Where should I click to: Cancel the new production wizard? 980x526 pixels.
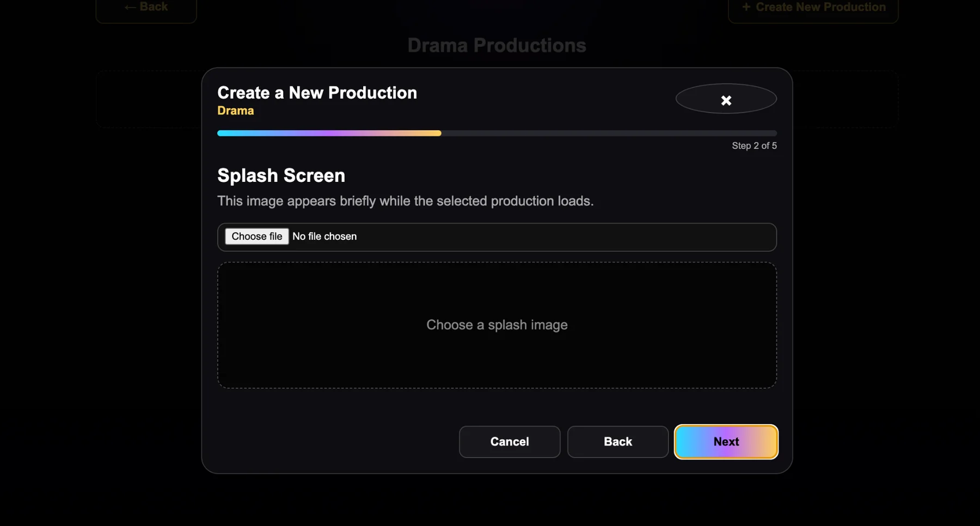509,442
